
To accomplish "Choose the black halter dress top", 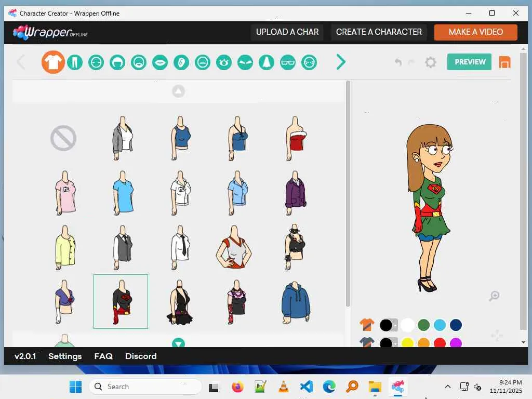I will click(x=180, y=302).
